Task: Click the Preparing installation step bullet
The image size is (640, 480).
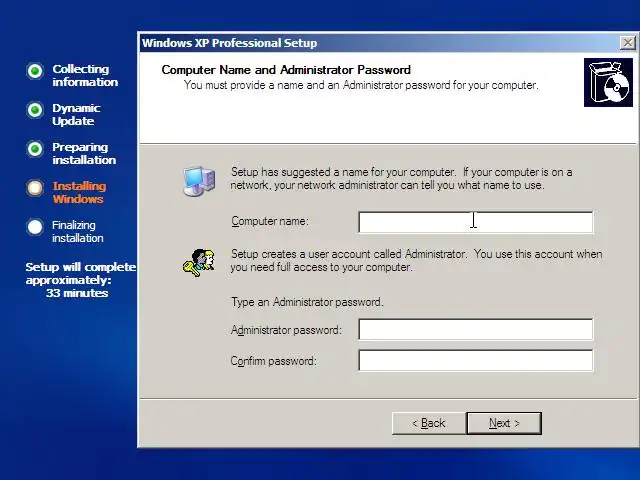Action: click(35, 149)
